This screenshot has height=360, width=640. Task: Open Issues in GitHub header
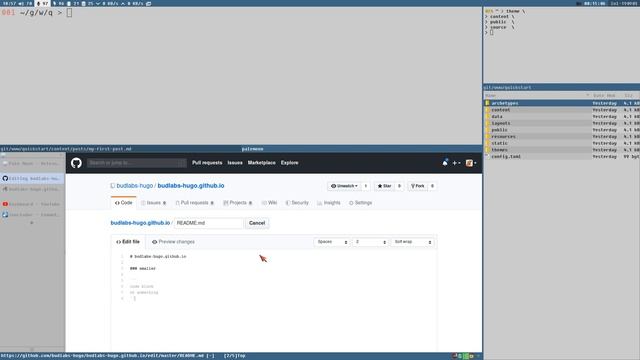pos(235,163)
